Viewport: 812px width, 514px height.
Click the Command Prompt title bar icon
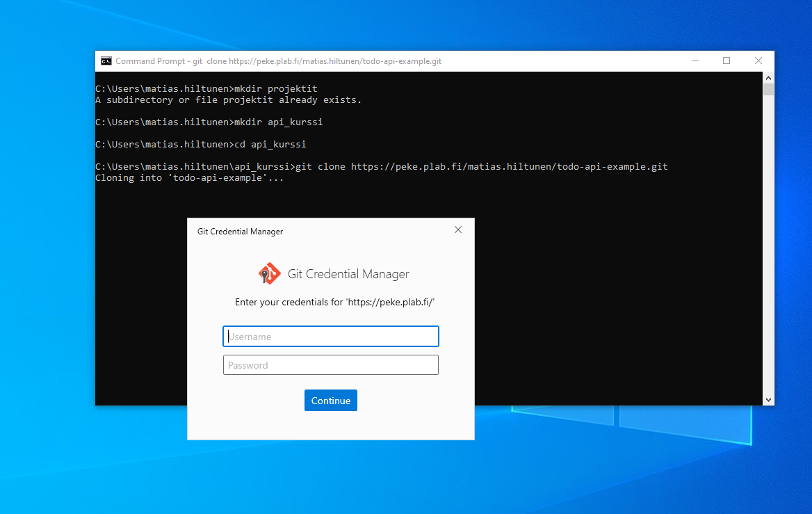click(106, 61)
